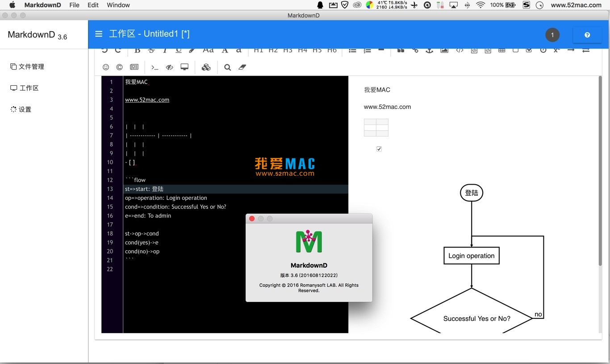Apply H6 heading
The height and width of the screenshot is (364, 610).
pyautogui.click(x=332, y=50)
